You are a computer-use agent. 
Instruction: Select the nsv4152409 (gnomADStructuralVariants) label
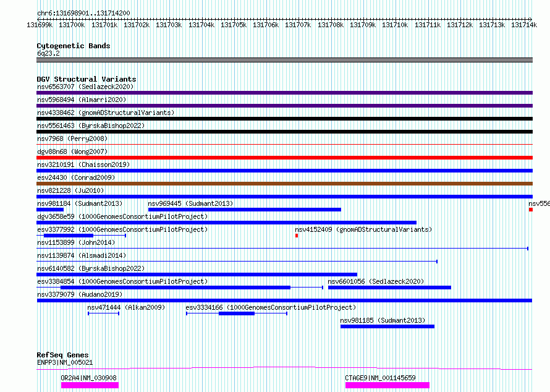coord(363,229)
